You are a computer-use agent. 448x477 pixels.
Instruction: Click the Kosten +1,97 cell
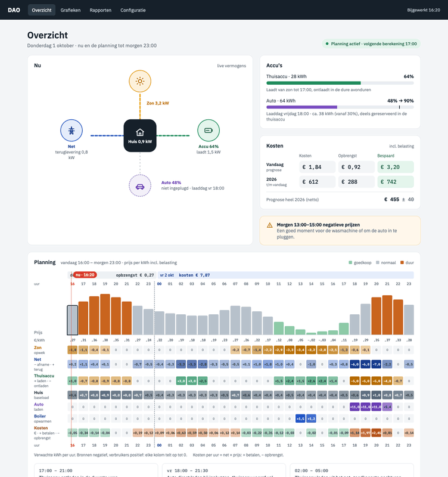coord(365,433)
